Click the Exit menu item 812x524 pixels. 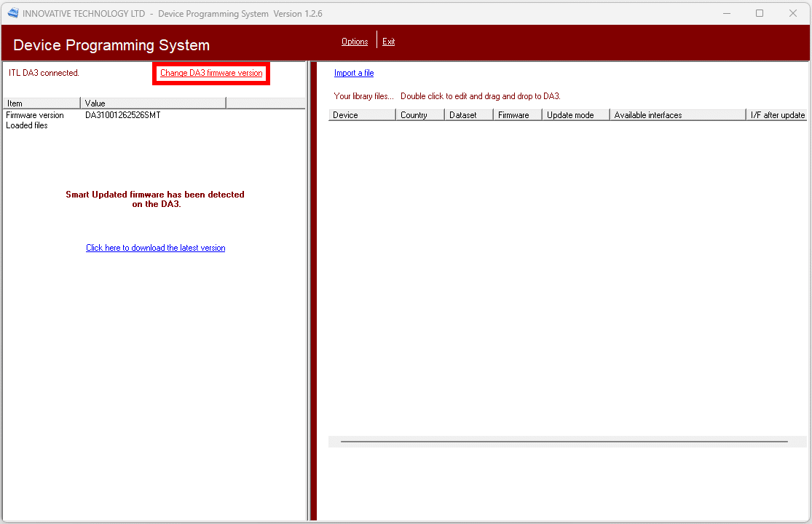tap(389, 42)
